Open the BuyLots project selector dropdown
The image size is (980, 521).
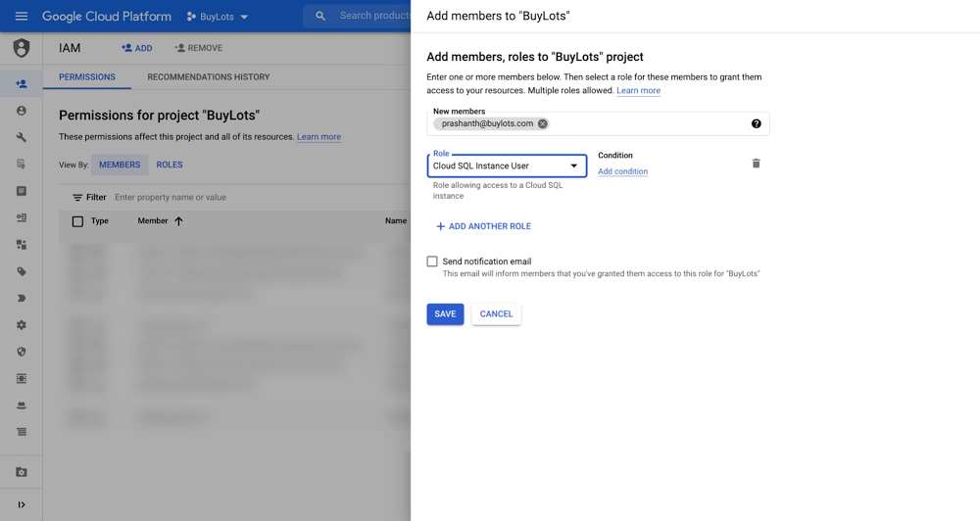[218, 17]
